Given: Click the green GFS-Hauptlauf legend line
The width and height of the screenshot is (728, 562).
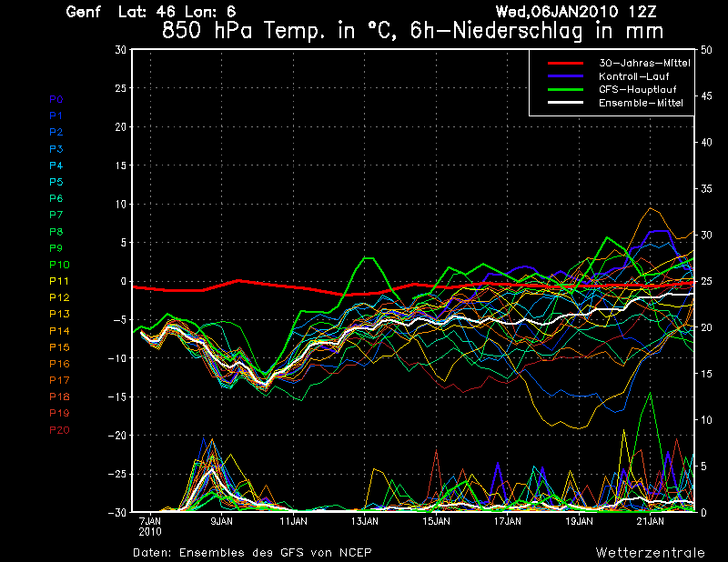Looking at the screenshot, I should [x=565, y=89].
